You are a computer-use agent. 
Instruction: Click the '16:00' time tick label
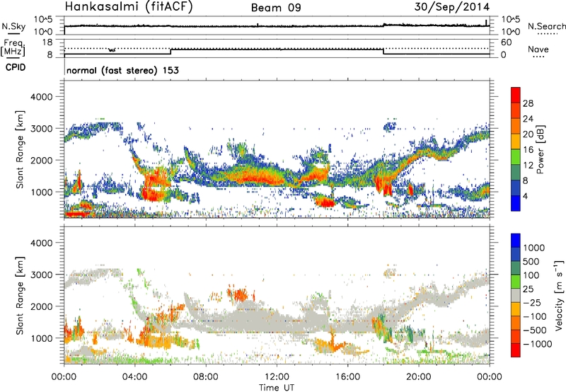[347, 377]
